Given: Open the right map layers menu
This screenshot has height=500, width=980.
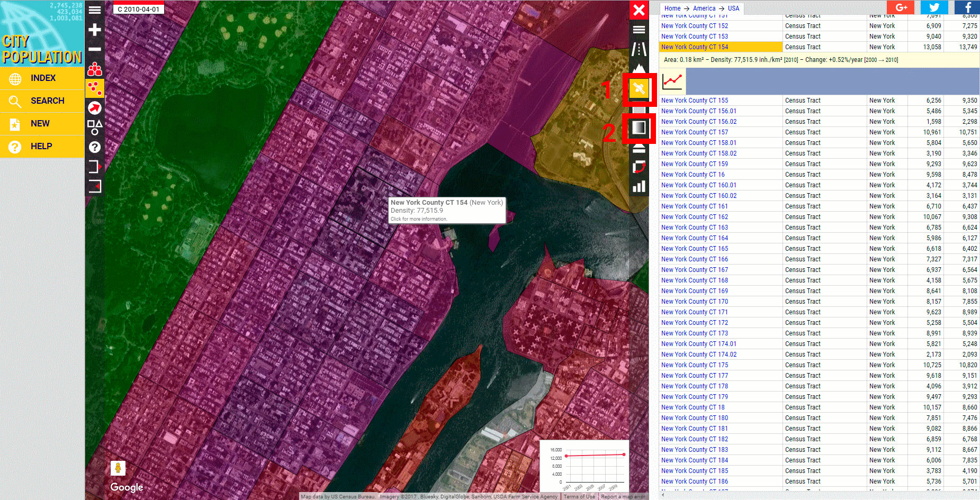Looking at the screenshot, I should coord(639,30).
